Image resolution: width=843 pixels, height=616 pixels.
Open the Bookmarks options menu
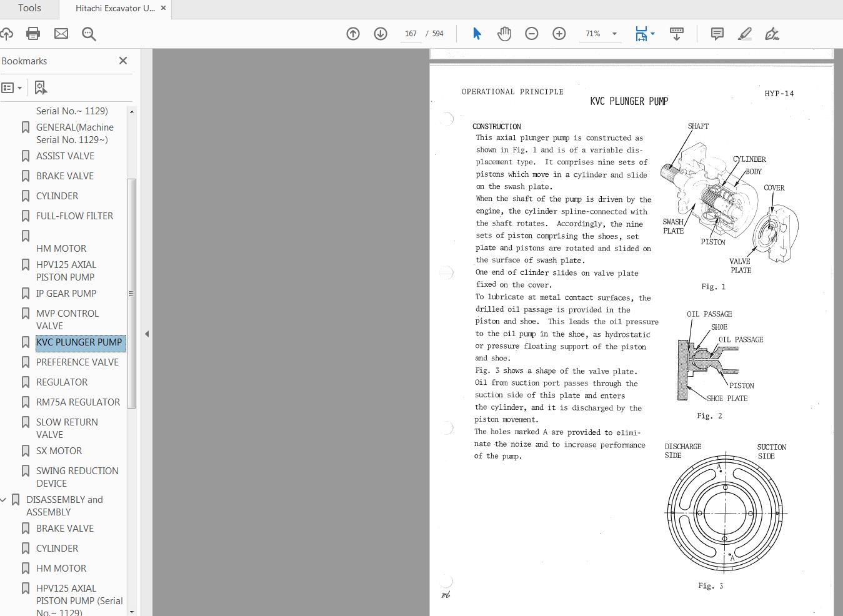(12, 87)
